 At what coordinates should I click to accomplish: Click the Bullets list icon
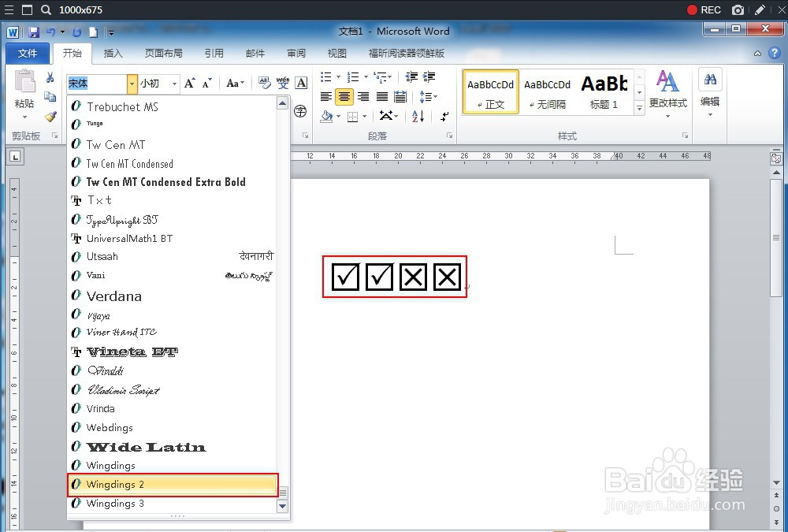(326, 77)
